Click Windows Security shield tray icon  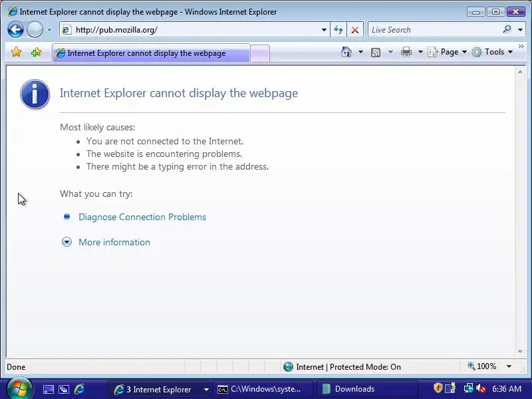438,388
